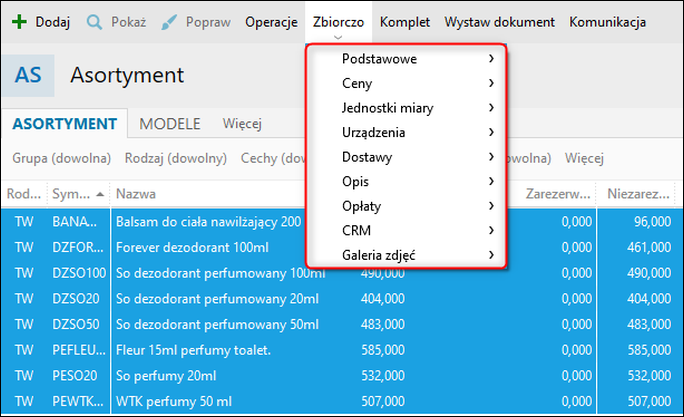Click the arrow beside Dostawy
Viewport: 684px width, 417px height.
click(x=491, y=157)
